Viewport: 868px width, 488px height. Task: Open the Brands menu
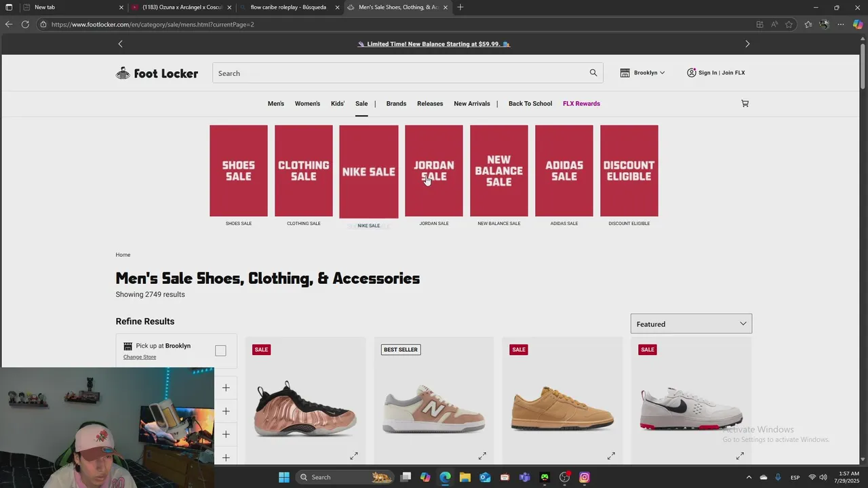(396, 104)
